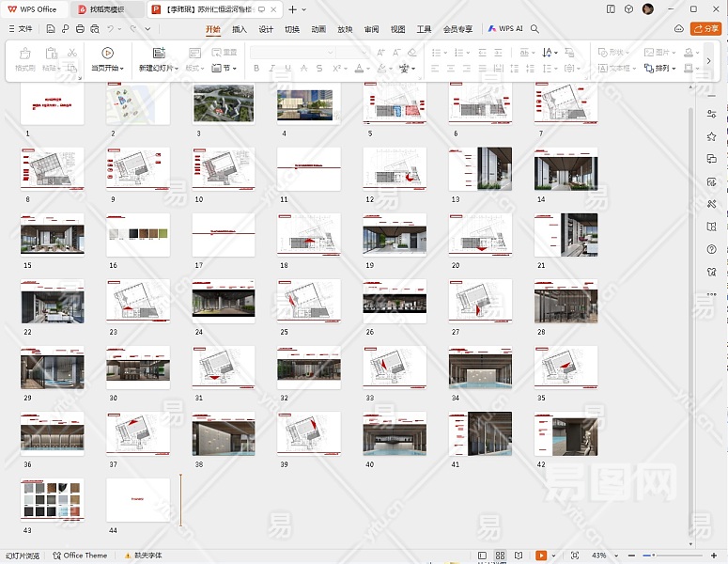The width and height of the screenshot is (728, 564).
Task: Switch to slide sorter view in status bar
Action: 501,556
